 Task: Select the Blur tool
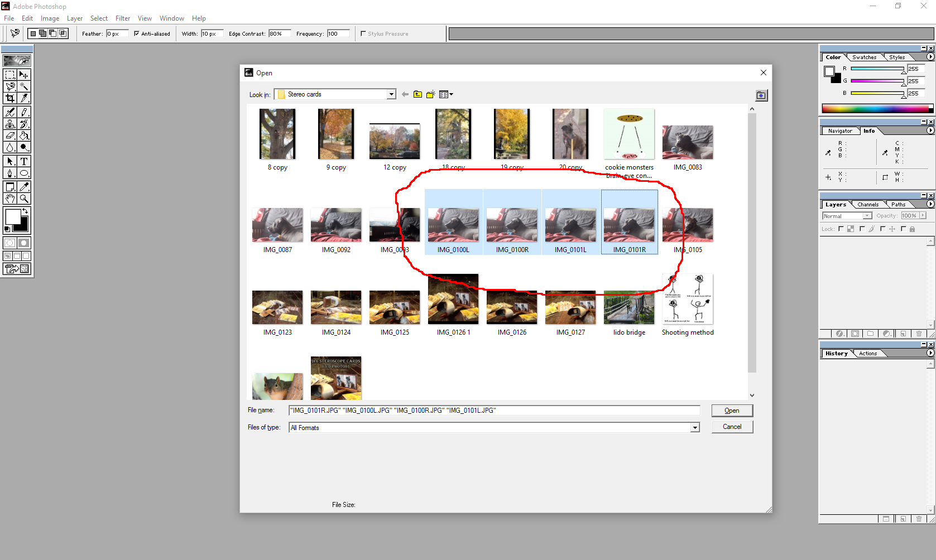pos(10,147)
